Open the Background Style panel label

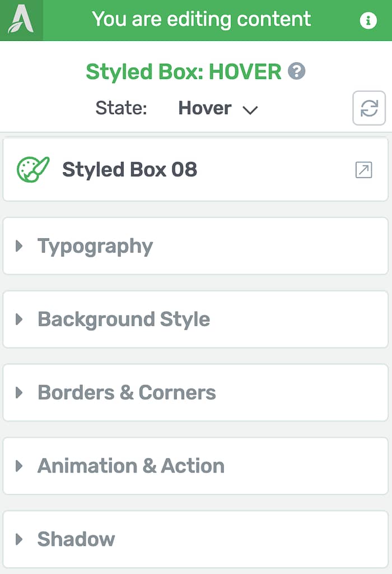(124, 320)
